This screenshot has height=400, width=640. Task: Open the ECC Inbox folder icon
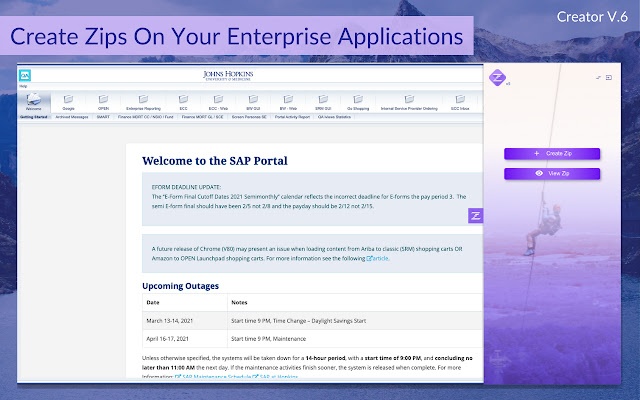pyautogui.click(x=460, y=99)
